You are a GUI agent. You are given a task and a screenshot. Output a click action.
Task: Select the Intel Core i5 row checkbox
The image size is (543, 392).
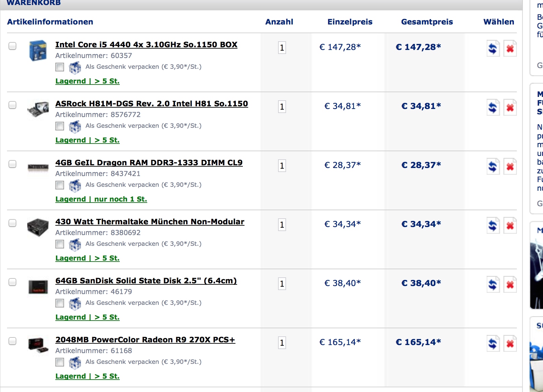[12, 46]
